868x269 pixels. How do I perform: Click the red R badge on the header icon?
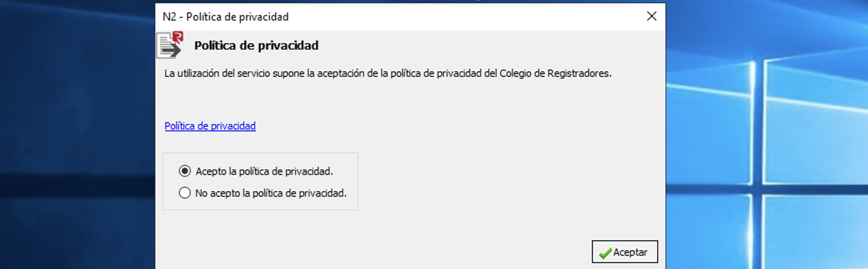pyautogui.click(x=178, y=36)
